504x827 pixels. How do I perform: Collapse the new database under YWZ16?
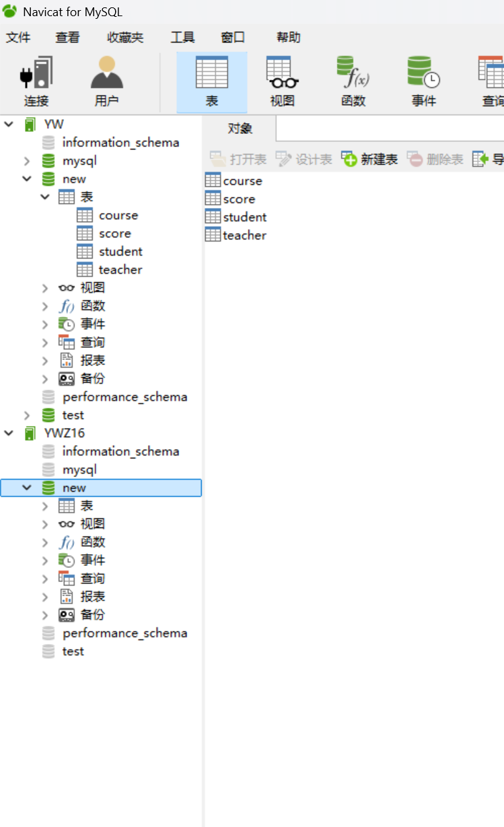click(x=27, y=488)
